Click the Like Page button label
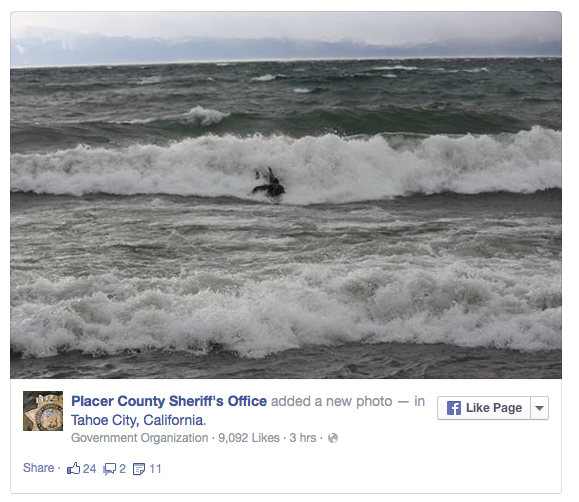Viewport: 579px width, 502px height. tap(494, 408)
